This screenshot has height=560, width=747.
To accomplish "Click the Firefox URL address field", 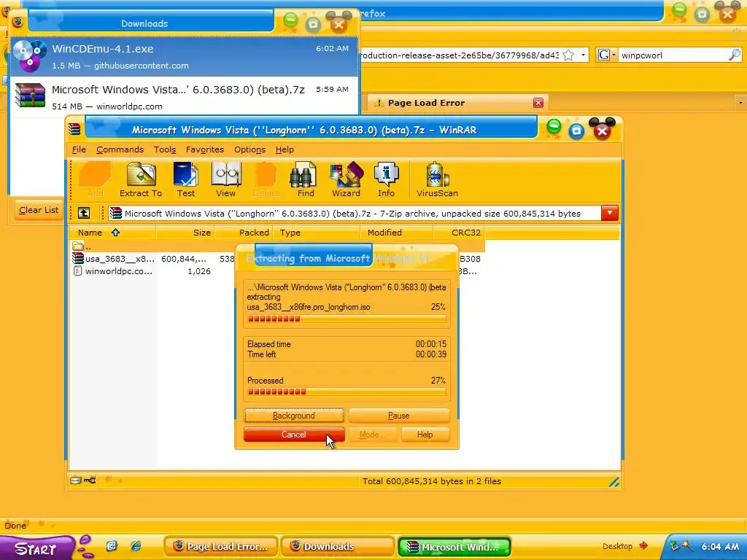I will pyautogui.click(x=458, y=55).
